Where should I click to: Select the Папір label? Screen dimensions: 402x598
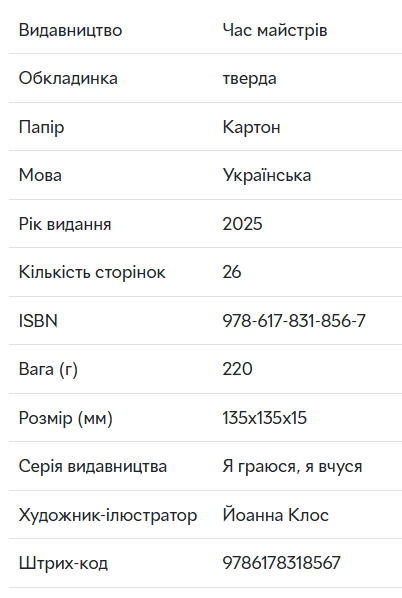pyautogui.click(x=41, y=127)
